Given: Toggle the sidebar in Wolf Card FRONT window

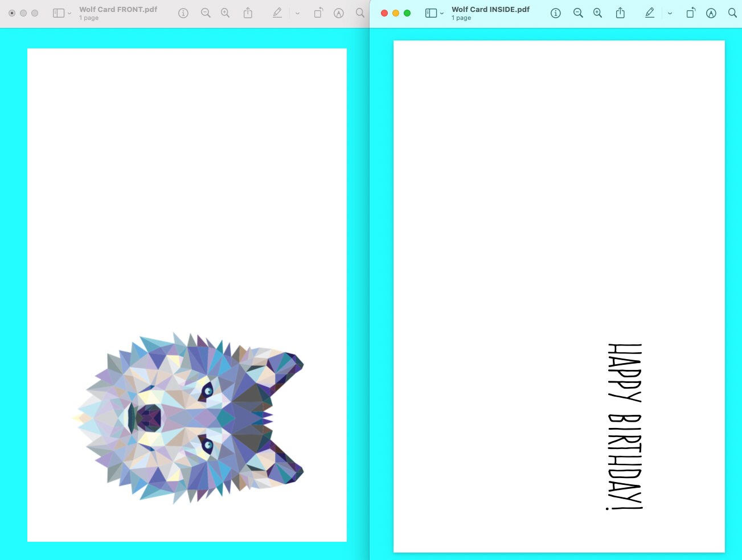Looking at the screenshot, I should 59,13.
